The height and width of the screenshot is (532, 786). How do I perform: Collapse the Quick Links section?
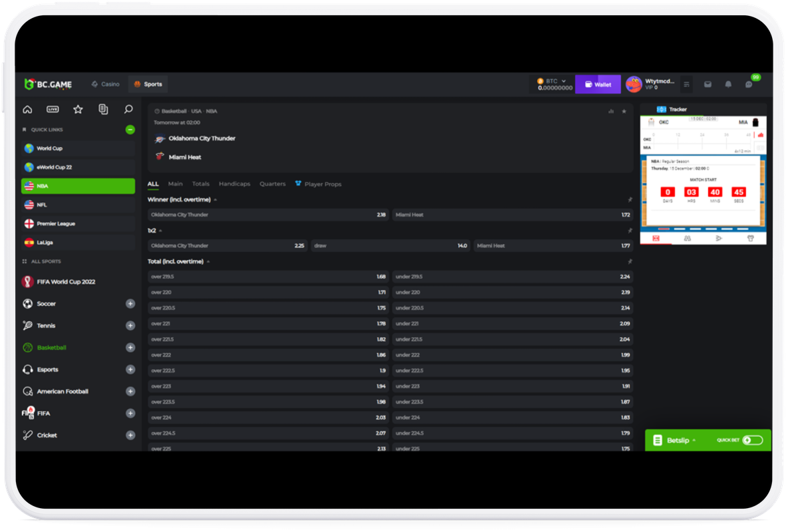pos(130,130)
